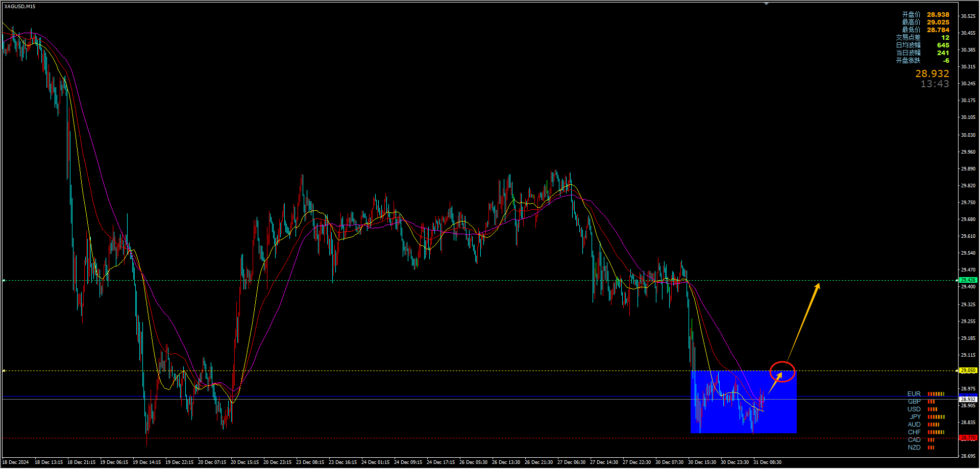Select the CAD currency strength label
This screenshot has height=469, width=980.
[x=914, y=440]
